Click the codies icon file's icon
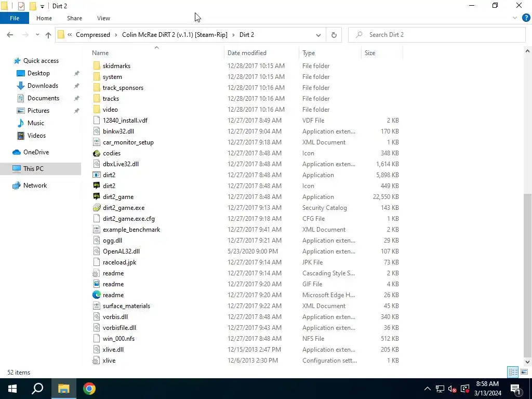The image size is (532, 399). coord(97,153)
